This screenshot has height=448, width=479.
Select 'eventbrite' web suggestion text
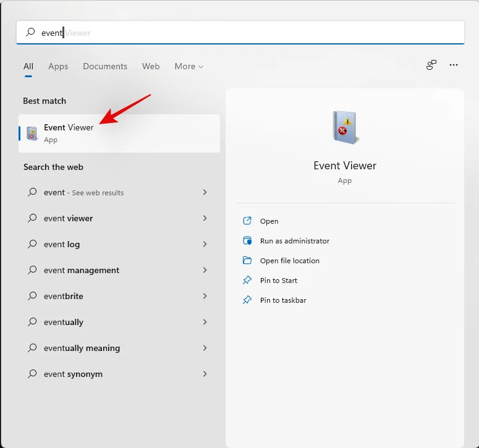point(64,296)
